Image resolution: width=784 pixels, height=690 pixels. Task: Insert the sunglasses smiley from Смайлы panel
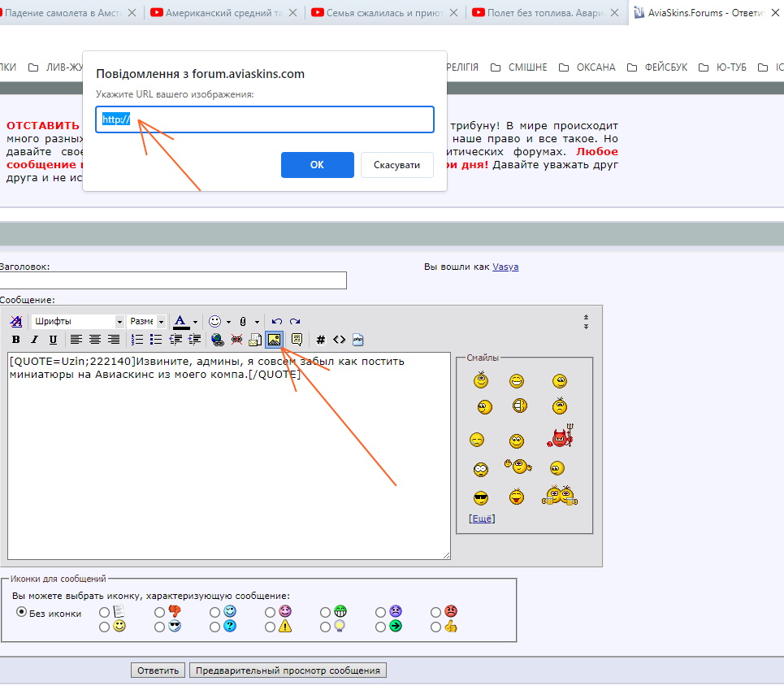tap(481, 498)
